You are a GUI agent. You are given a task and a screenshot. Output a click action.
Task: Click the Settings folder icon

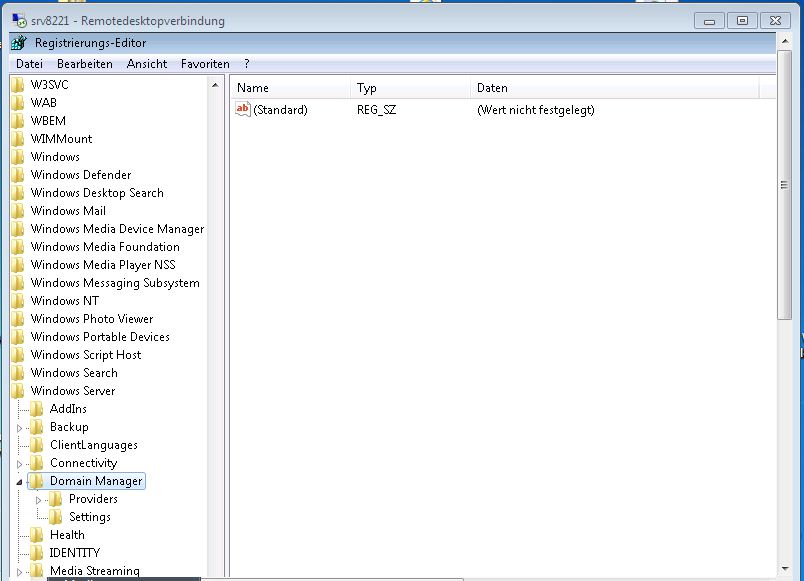pyautogui.click(x=56, y=517)
